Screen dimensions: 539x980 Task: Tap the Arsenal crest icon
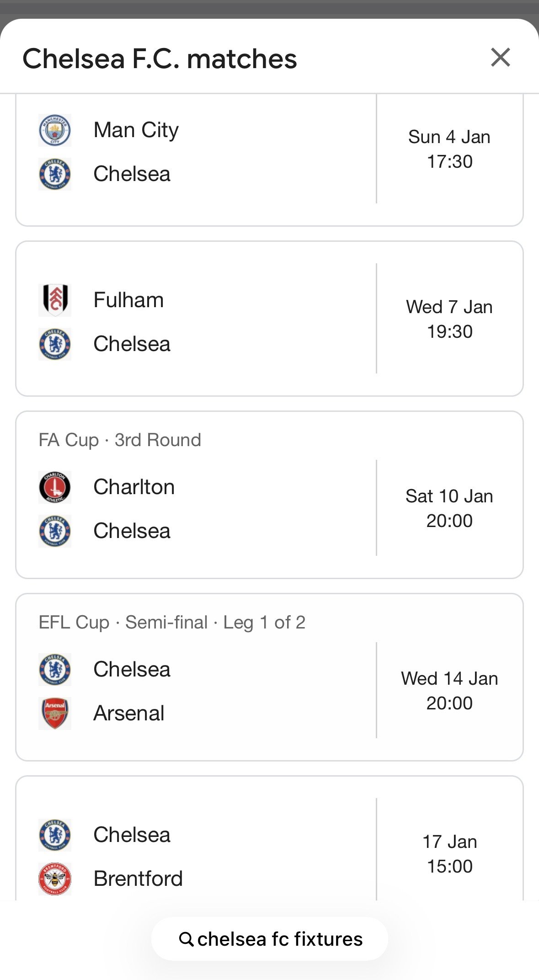[55, 713]
